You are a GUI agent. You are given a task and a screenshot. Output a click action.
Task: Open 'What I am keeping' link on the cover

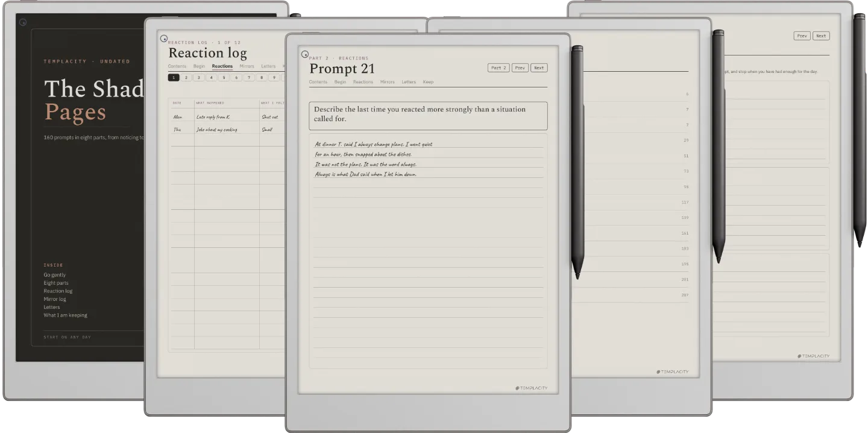(66, 315)
